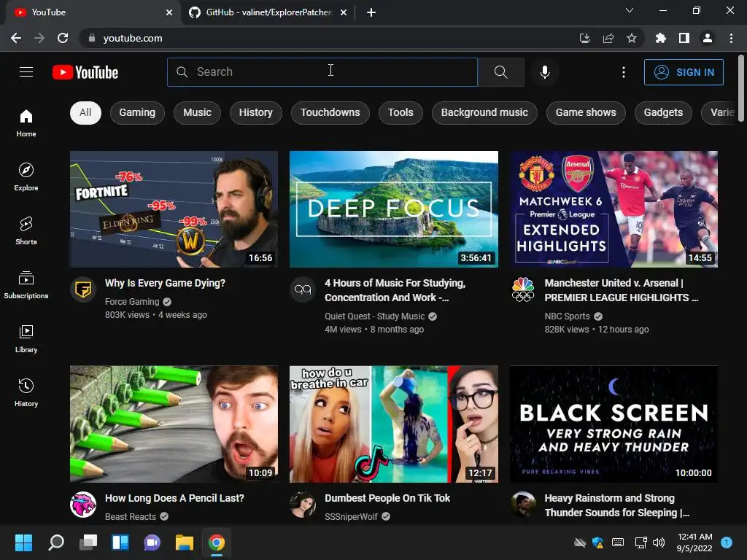
Task: Open 'Heavy Rainstorm and Strong Thunder' title
Action: 617,505
